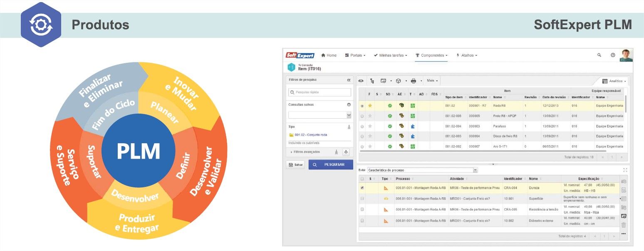Open the Minhas tarefas menu

coord(390,55)
